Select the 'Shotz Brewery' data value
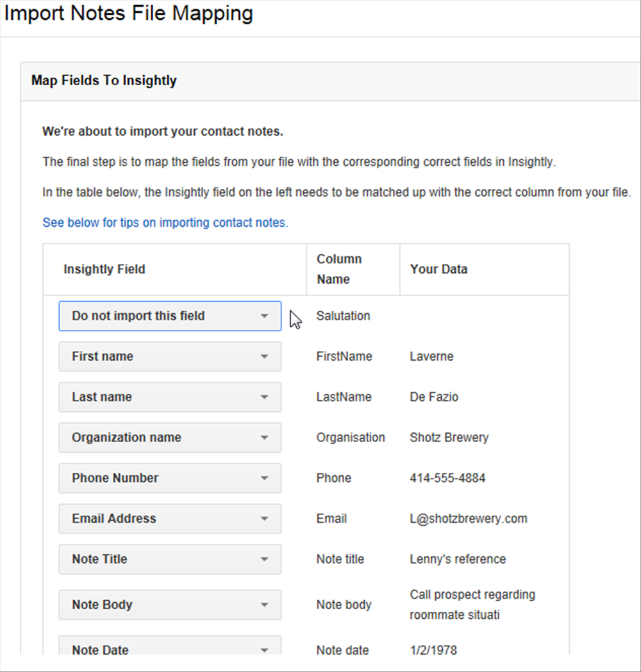The height and width of the screenshot is (672, 641). point(449,438)
